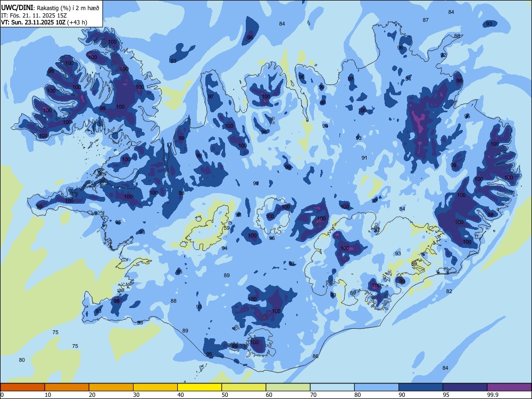Click the '80' humidity value over the ocean
Screen dimensions: 532x399
22,360
